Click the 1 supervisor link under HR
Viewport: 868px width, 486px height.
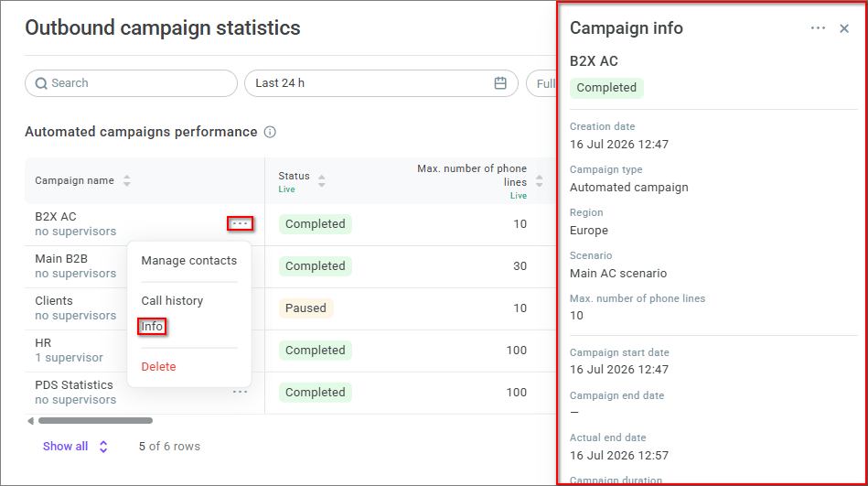click(70, 358)
